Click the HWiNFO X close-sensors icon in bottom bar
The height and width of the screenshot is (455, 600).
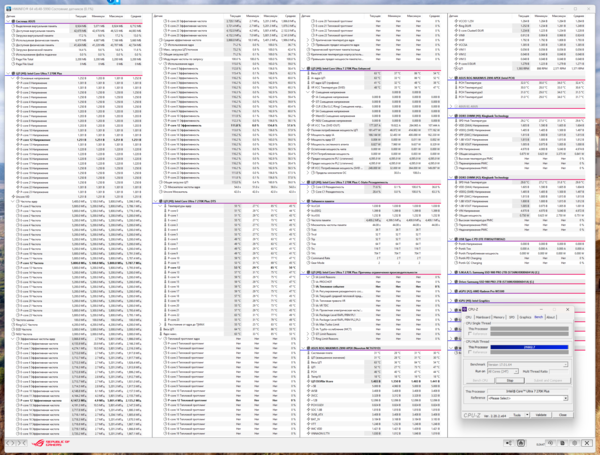(x=587, y=443)
